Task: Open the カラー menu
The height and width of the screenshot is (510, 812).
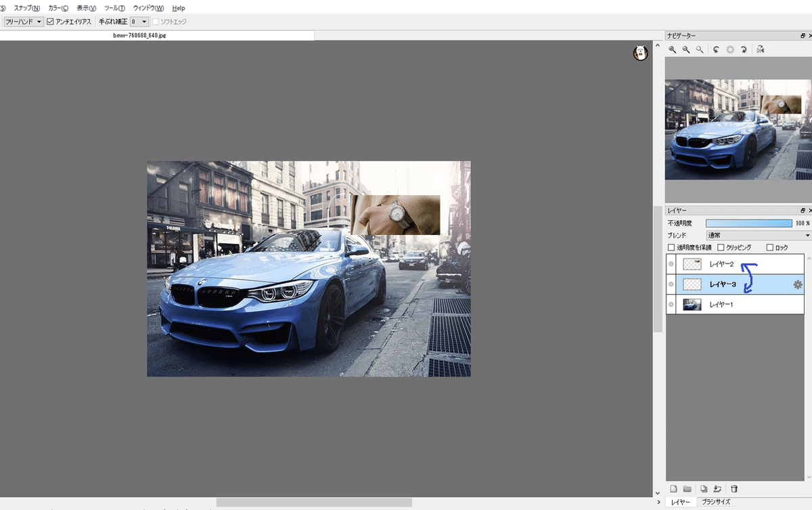Action: (58, 7)
